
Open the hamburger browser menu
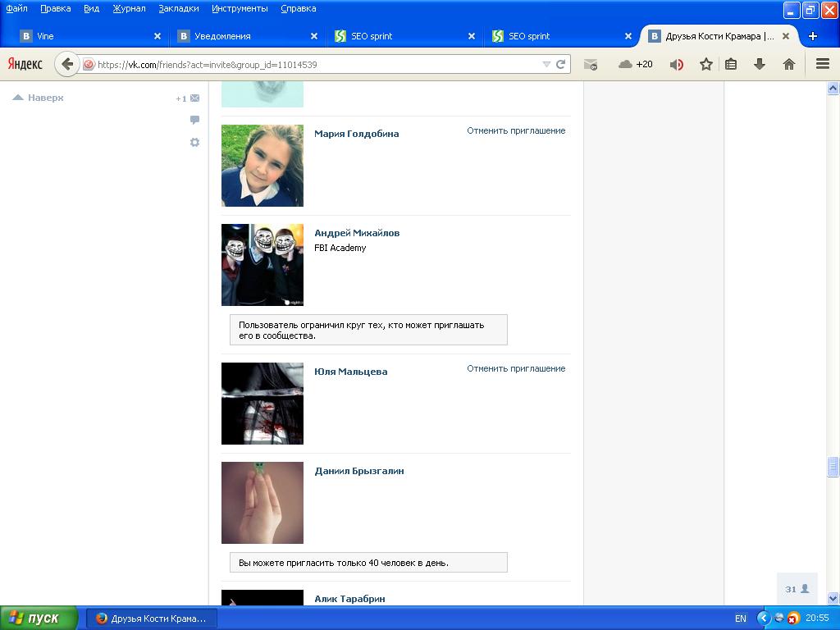point(823,64)
